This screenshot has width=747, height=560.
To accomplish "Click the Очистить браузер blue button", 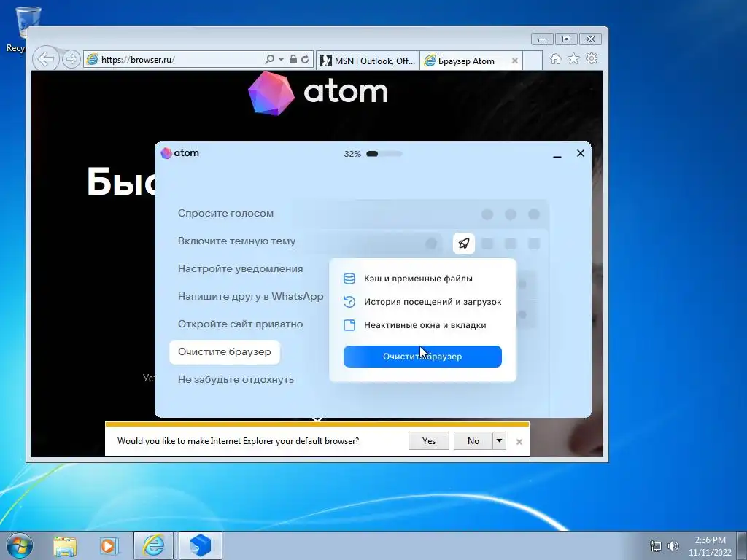I will (422, 357).
